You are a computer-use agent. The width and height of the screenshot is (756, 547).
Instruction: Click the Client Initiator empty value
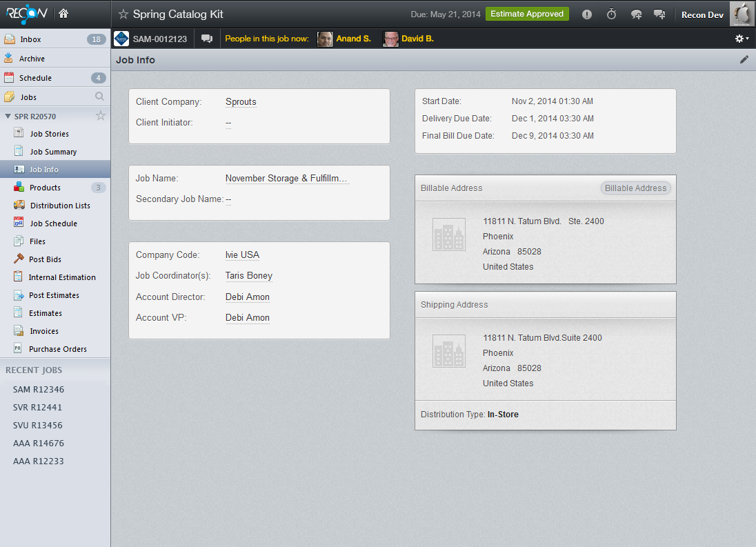pyautogui.click(x=228, y=123)
